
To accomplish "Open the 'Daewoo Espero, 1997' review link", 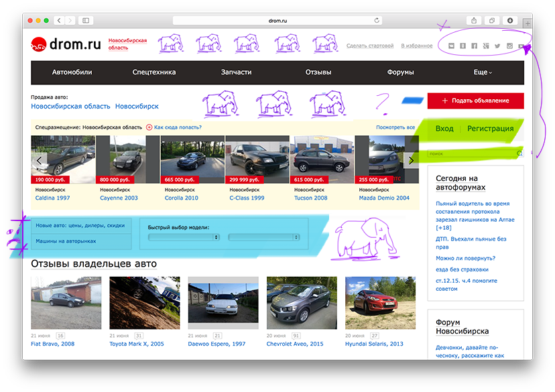I will [x=217, y=344].
